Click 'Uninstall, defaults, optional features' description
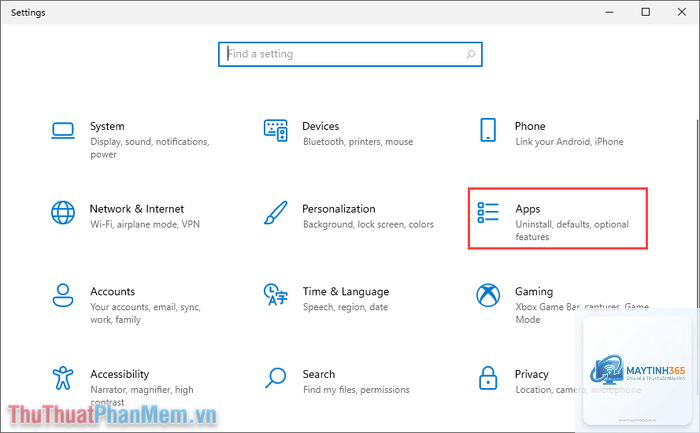The height and width of the screenshot is (433, 700). click(572, 230)
